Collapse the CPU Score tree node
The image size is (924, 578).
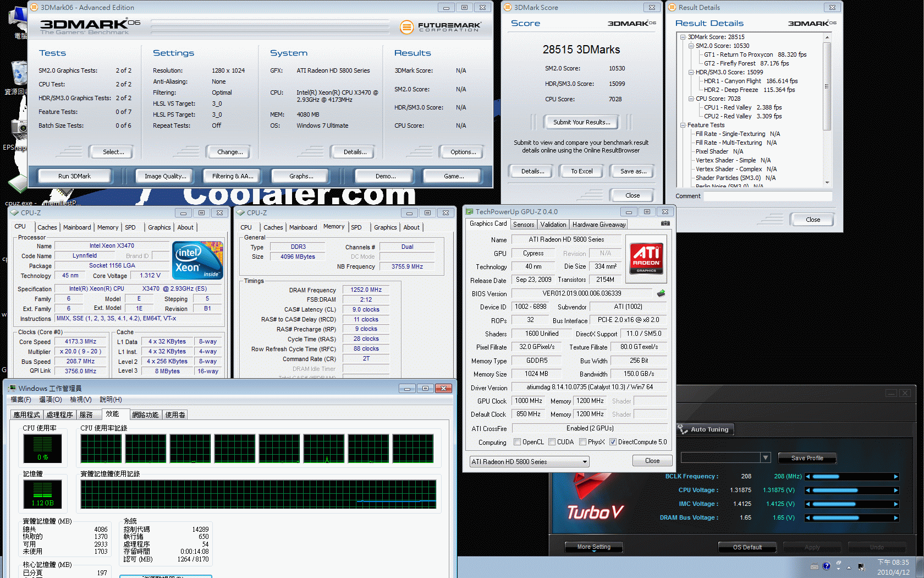click(x=691, y=99)
